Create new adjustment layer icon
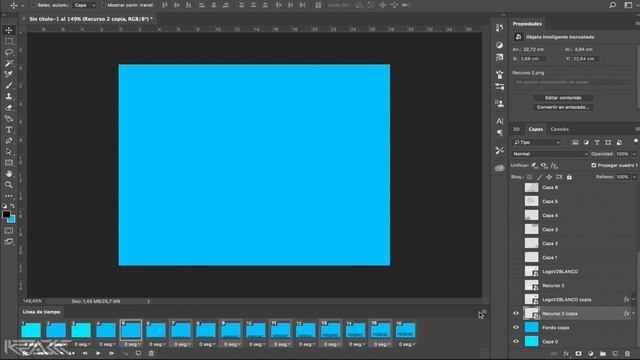 tap(591, 354)
